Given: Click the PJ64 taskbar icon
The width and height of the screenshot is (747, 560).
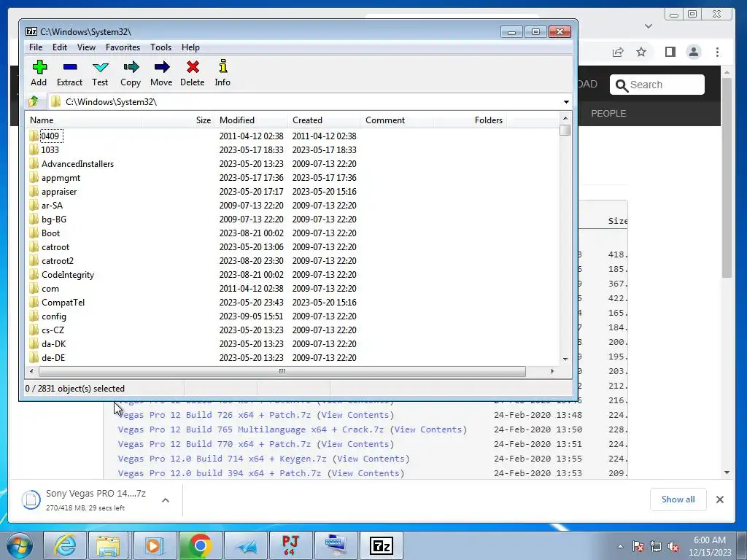Looking at the screenshot, I should [x=290, y=545].
